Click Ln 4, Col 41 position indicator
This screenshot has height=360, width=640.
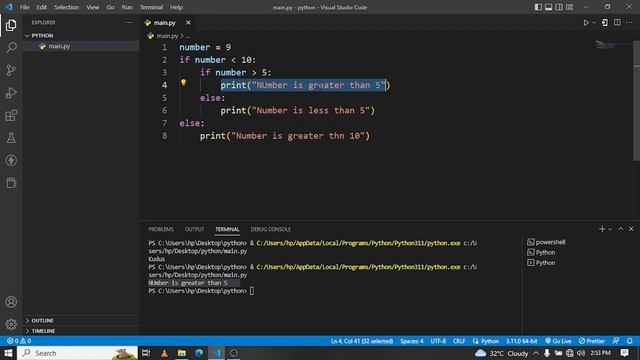point(362,341)
